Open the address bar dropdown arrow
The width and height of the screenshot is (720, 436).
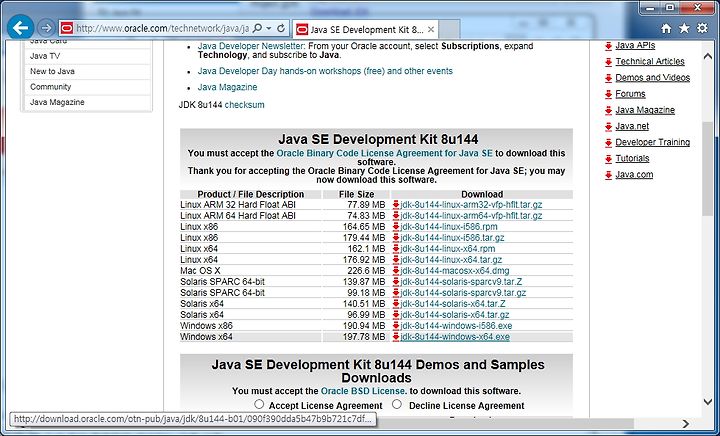point(269,28)
